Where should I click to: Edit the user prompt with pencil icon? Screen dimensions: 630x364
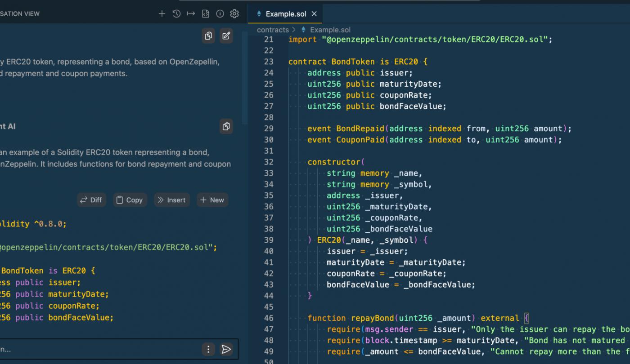click(x=226, y=36)
